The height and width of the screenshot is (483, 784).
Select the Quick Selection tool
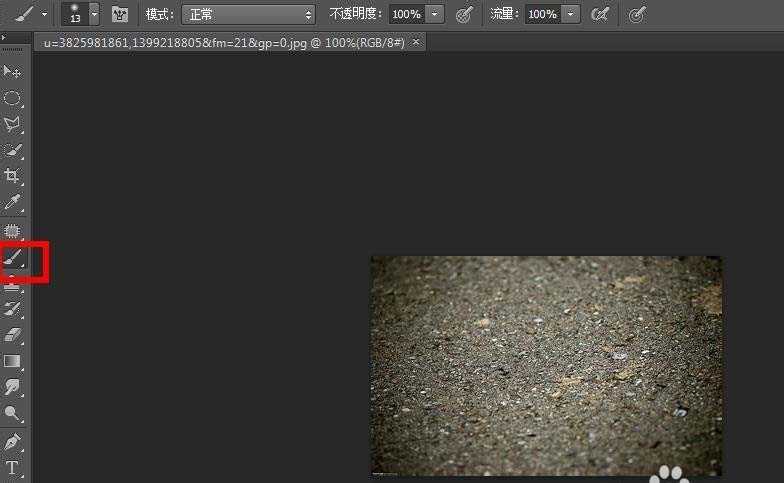coord(12,150)
